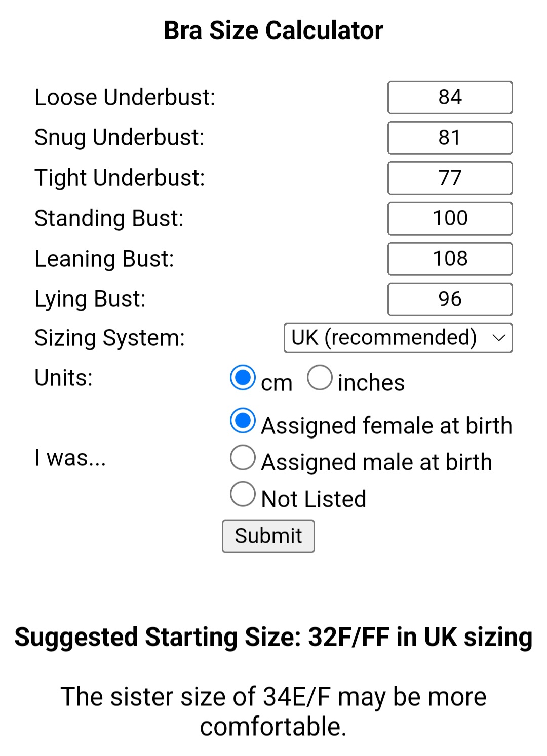This screenshot has height=756, width=547.
Task: Click the Loose Underbust label text
Action: (x=125, y=97)
